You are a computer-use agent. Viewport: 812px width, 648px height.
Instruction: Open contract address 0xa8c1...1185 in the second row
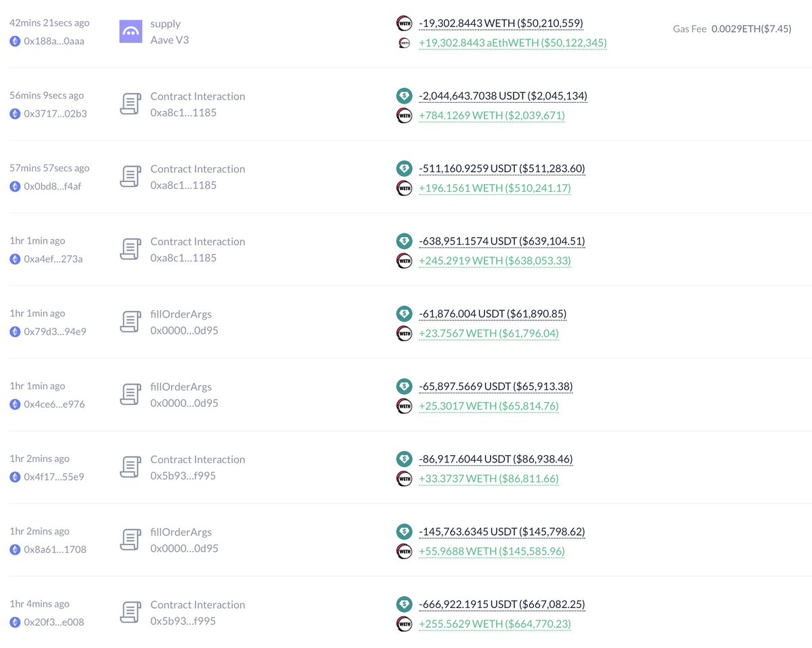(183, 112)
